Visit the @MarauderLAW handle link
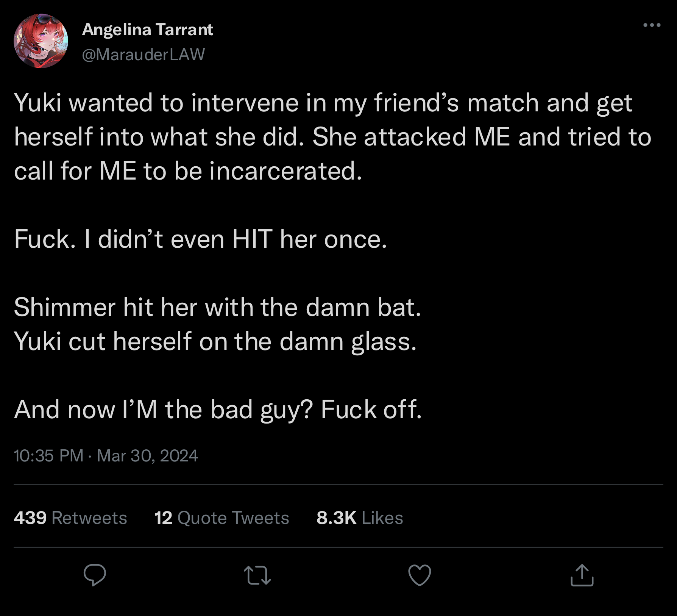 [144, 55]
